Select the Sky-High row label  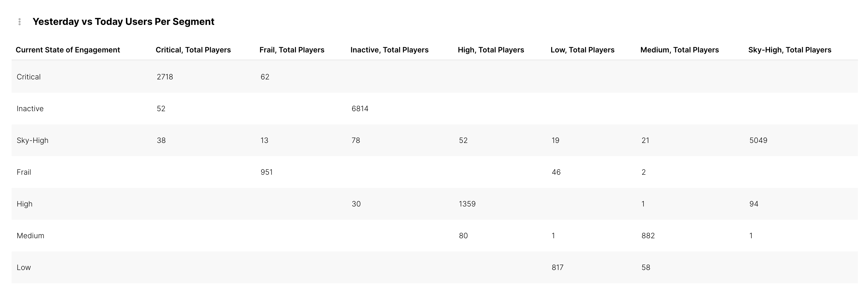[x=32, y=140]
